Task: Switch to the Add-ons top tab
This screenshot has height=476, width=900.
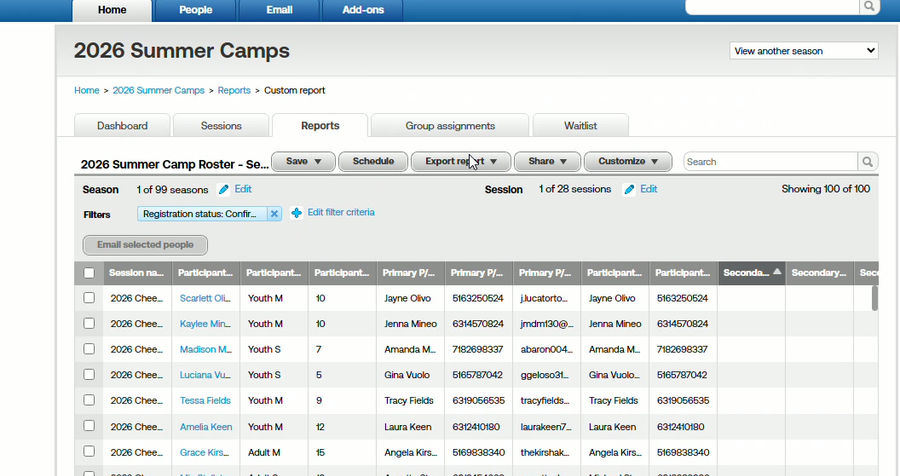Action: [x=363, y=10]
